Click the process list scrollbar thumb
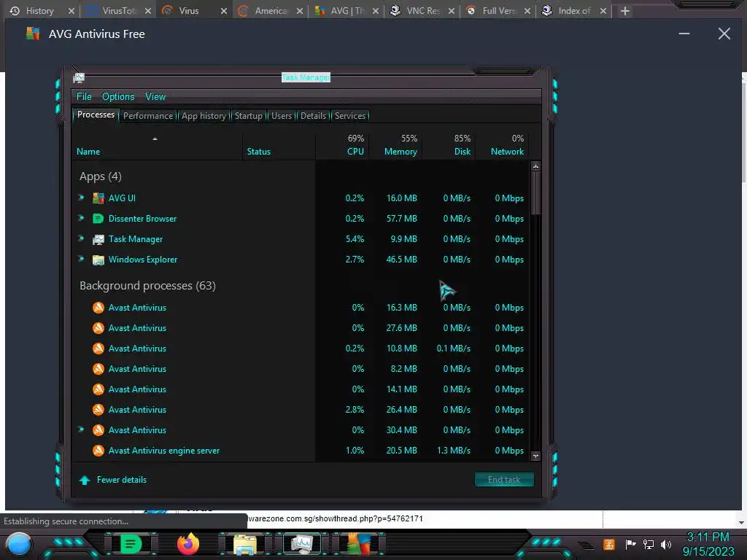Image resolution: width=747 pixels, height=560 pixels. (x=535, y=192)
